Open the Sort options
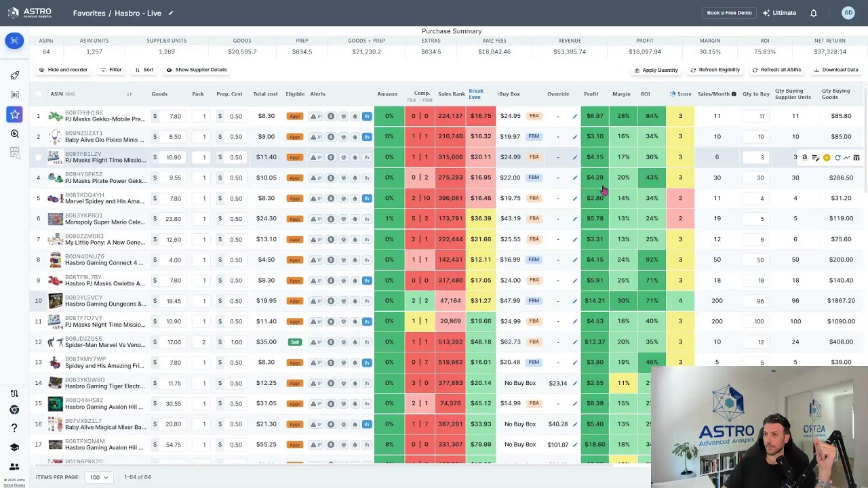The height and width of the screenshot is (488, 868). coord(144,70)
